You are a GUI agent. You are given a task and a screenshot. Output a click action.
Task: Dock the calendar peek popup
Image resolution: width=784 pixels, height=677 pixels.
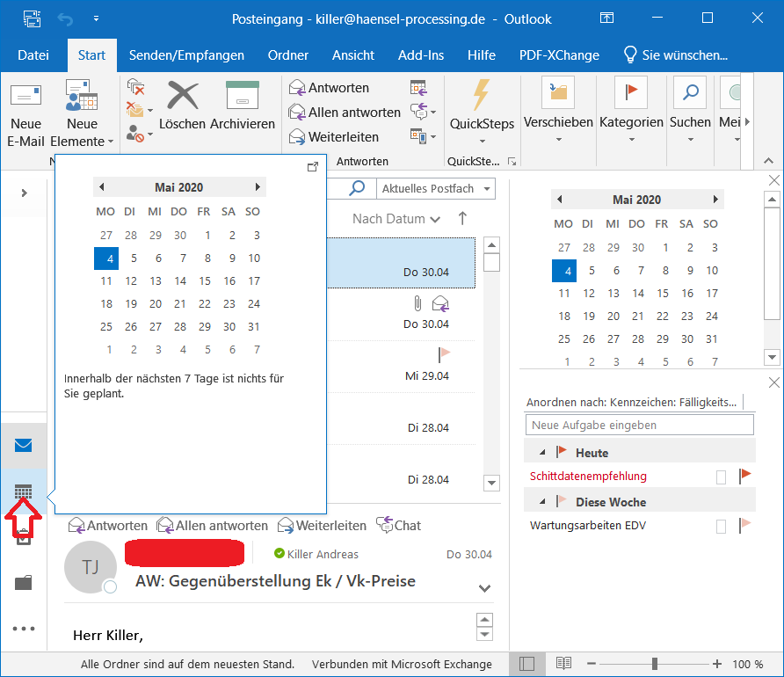pos(313,167)
